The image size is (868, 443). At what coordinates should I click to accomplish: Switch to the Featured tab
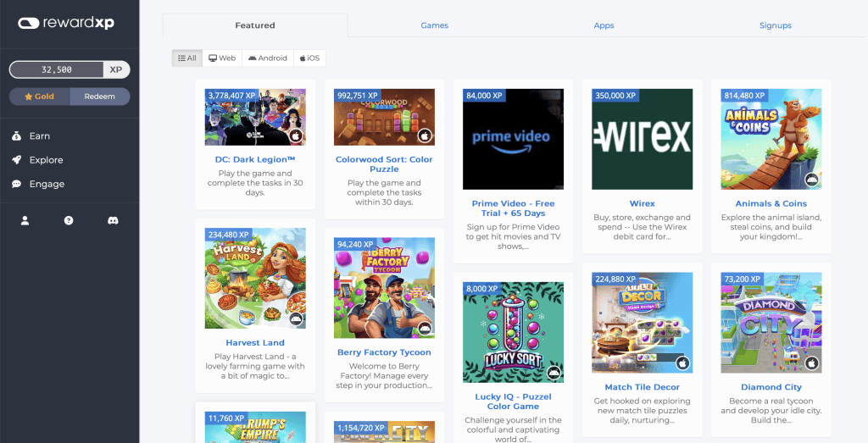tap(255, 25)
